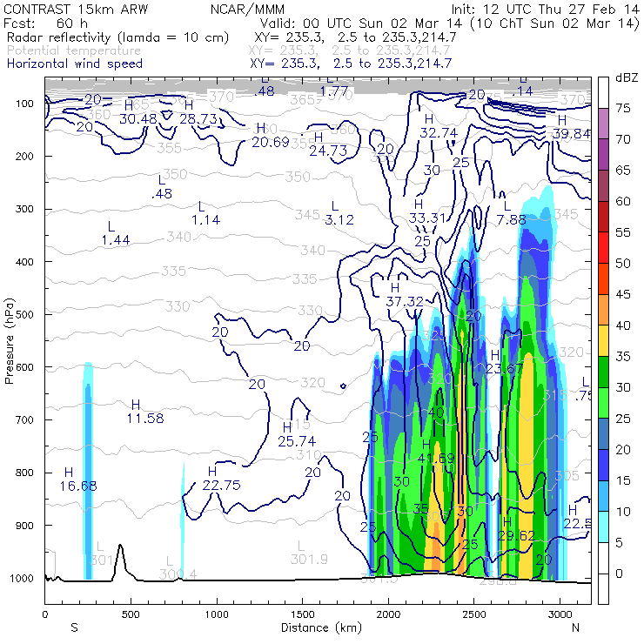Screen dimensions: 644x644
Task: Click the wind maximum value '20.69'
Action: [x=271, y=143]
